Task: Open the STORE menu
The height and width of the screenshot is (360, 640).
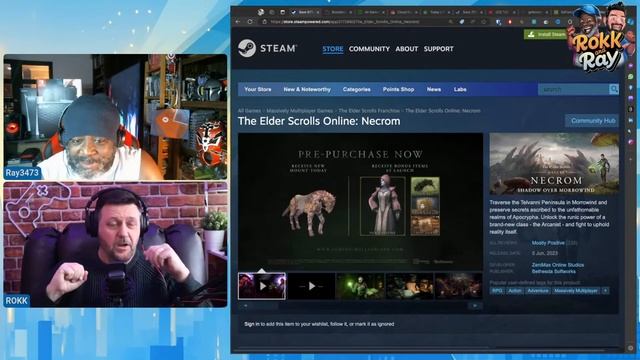Action: tap(333, 49)
